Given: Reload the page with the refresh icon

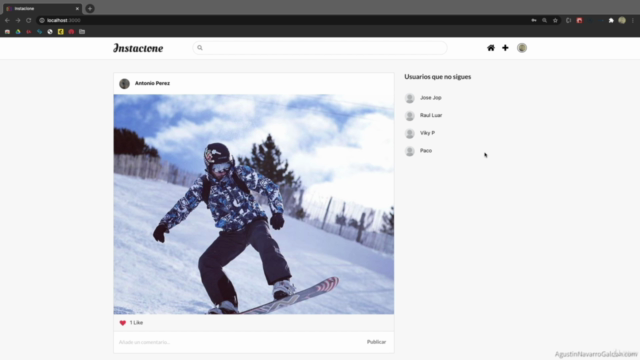Looking at the screenshot, I should point(29,20).
